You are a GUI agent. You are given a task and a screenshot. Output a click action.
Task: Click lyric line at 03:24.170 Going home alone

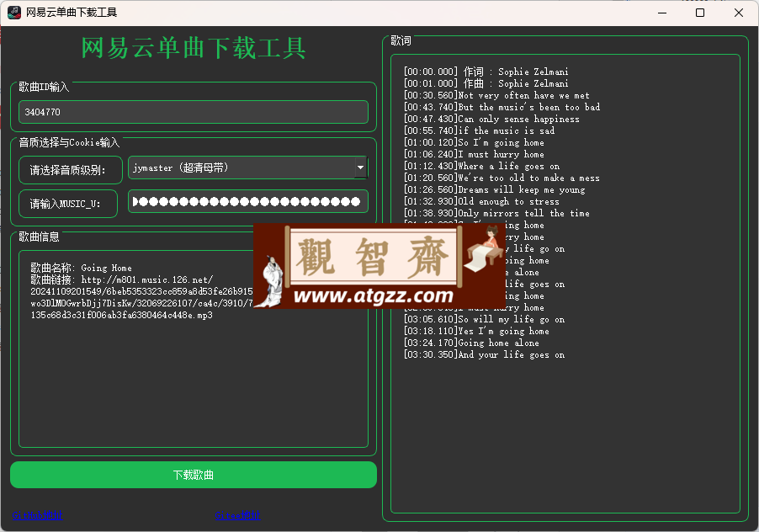coord(471,343)
